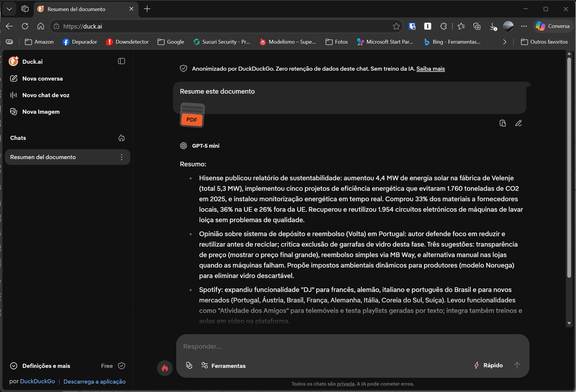Open the Bitwarden shield extension icon
Viewport: 576px width, 392px height.
[x=412, y=26]
